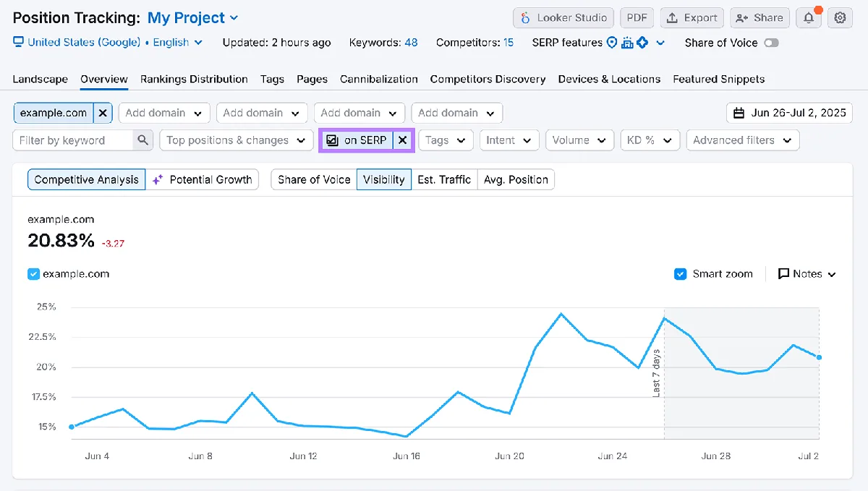Click the on SERP filter chip
This screenshot has height=491, width=868.
click(x=357, y=140)
